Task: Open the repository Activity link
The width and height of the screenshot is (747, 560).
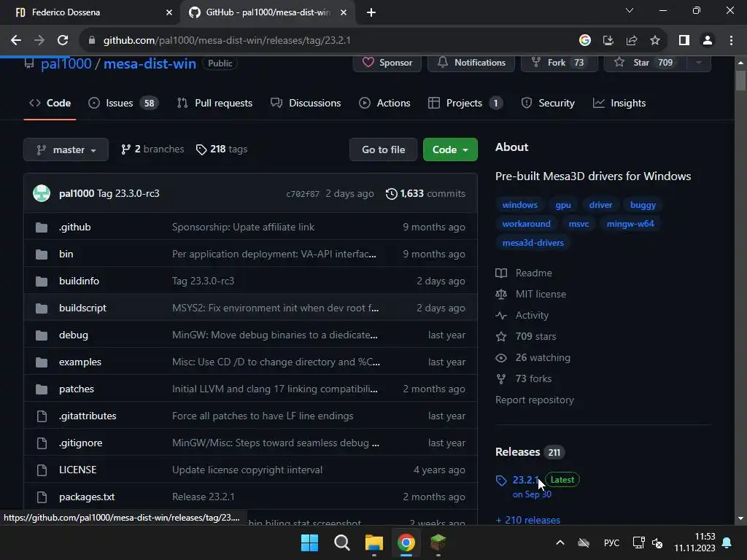Action: click(522, 315)
